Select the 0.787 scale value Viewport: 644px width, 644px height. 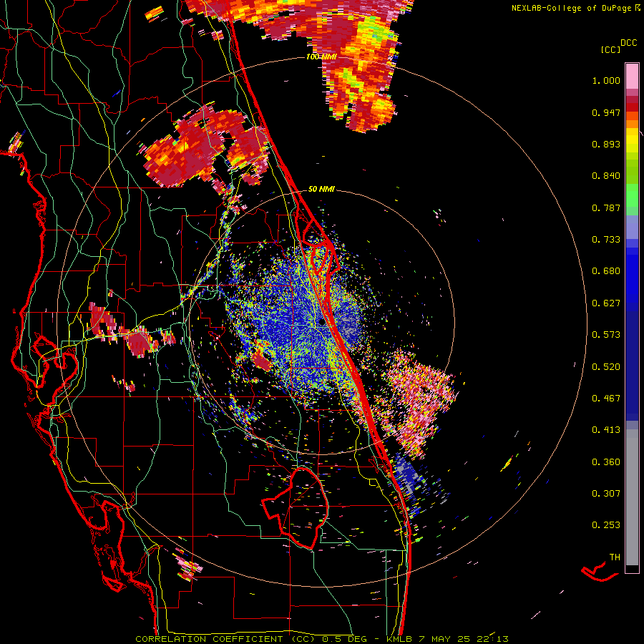606,208
